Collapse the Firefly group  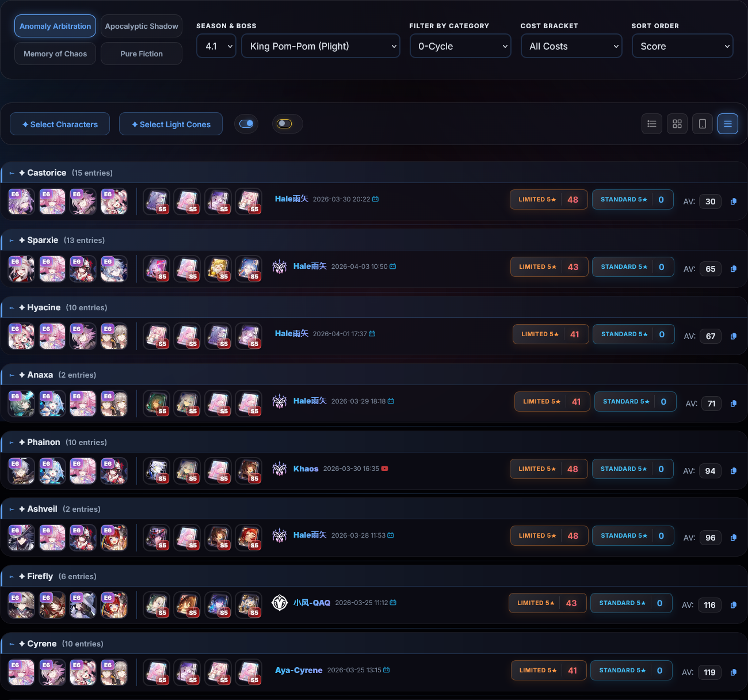12,577
